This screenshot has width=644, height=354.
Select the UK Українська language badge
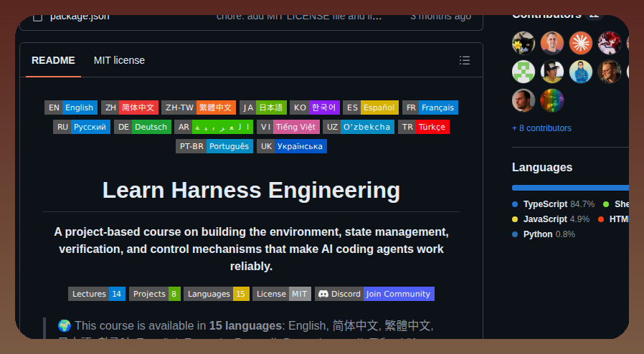pos(292,146)
